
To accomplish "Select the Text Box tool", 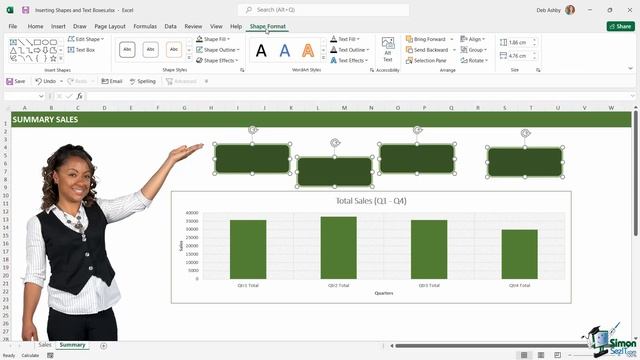I will [81, 50].
